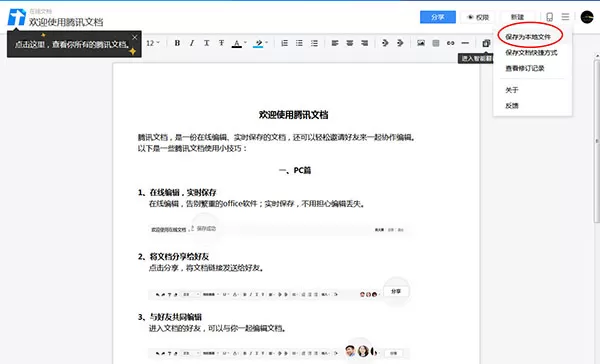Increase indent with the arrow icon
Screen dimensions: 600x364
[400, 43]
